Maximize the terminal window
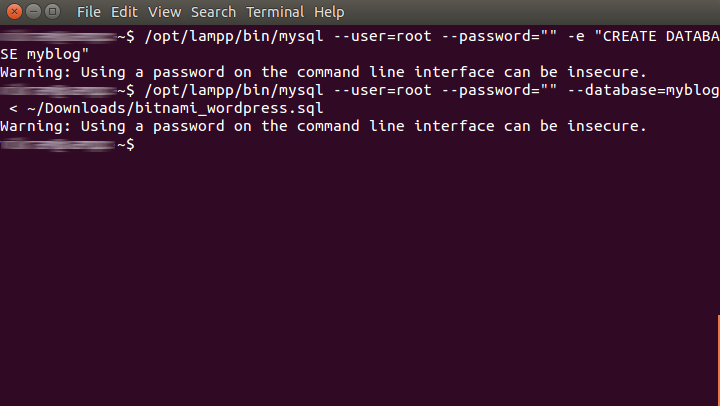 coord(50,12)
